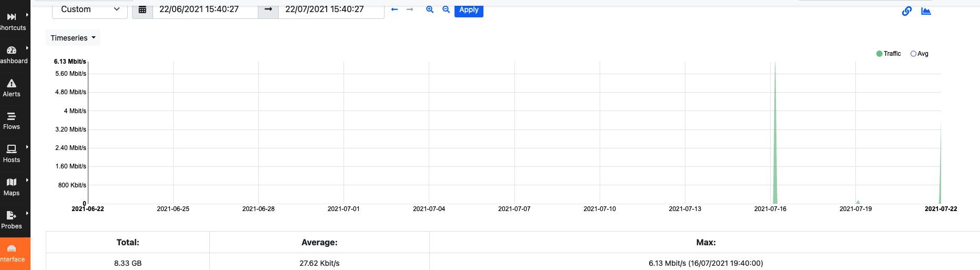Select the 8.33 GB total value
The image size is (980, 270).
click(x=128, y=263)
